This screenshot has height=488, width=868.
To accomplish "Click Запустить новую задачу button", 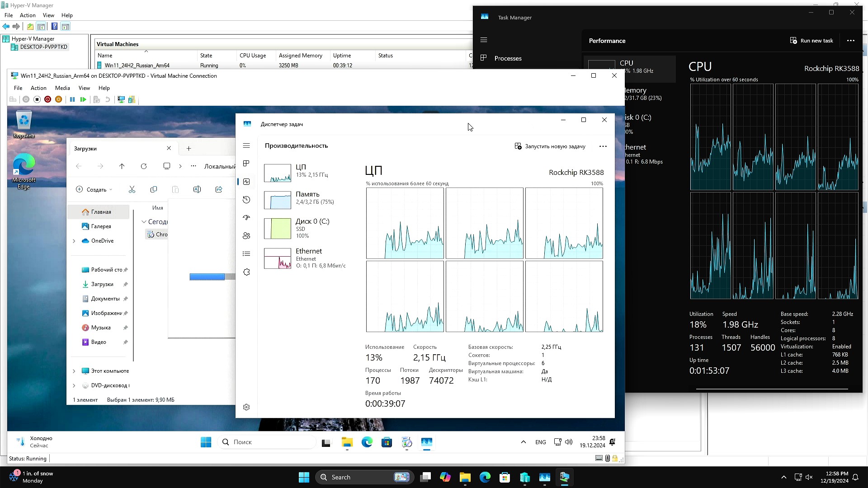I will pyautogui.click(x=550, y=146).
